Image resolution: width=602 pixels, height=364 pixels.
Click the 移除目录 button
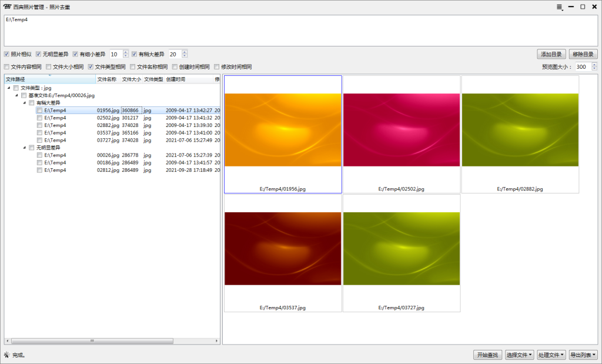[583, 54]
